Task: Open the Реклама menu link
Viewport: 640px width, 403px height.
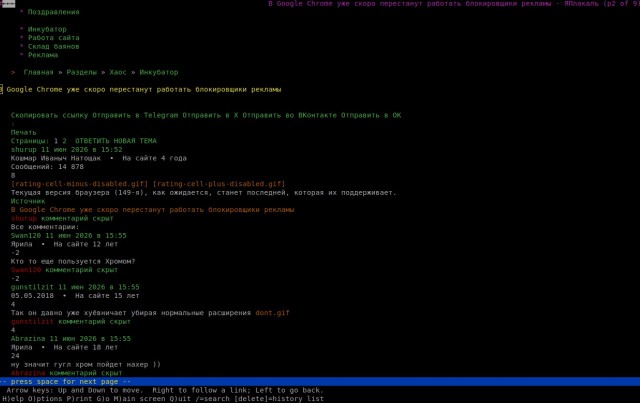Action: 43,55
